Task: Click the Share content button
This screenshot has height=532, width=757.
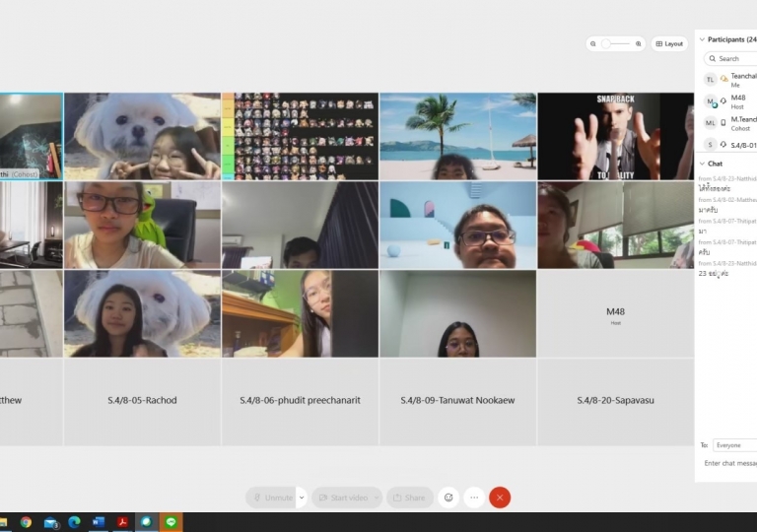Action: (409, 498)
